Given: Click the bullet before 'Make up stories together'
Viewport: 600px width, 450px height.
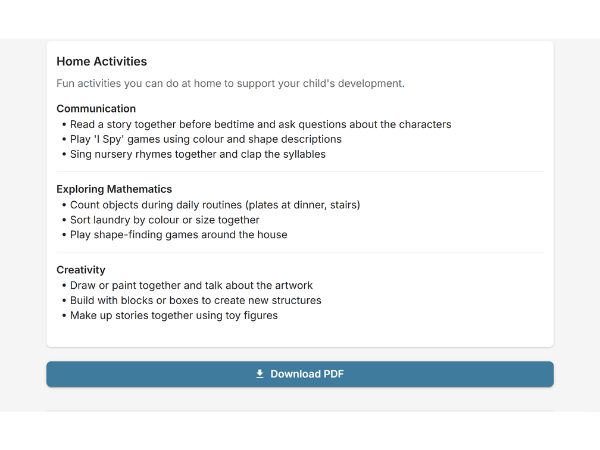Looking at the screenshot, I should click(63, 316).
